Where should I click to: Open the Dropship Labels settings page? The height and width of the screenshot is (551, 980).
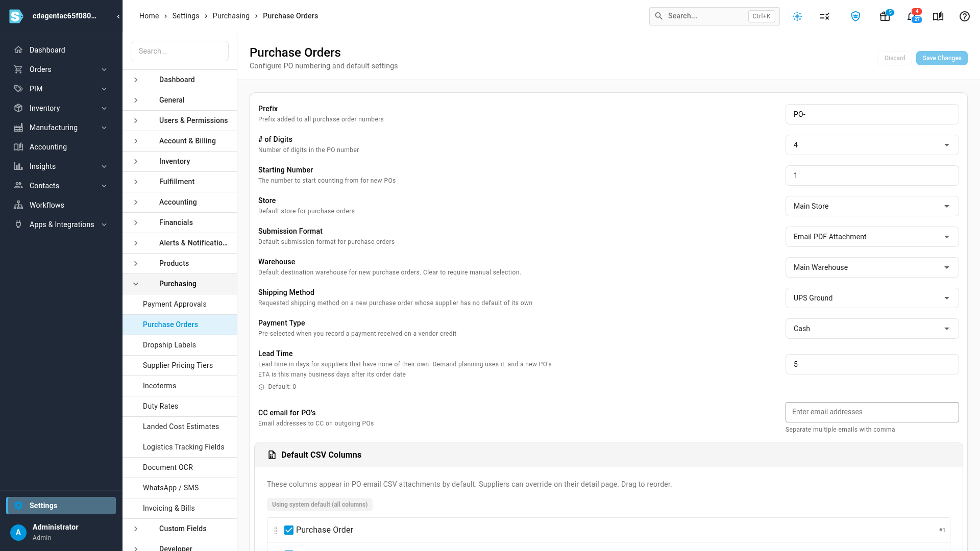[180, 345]
